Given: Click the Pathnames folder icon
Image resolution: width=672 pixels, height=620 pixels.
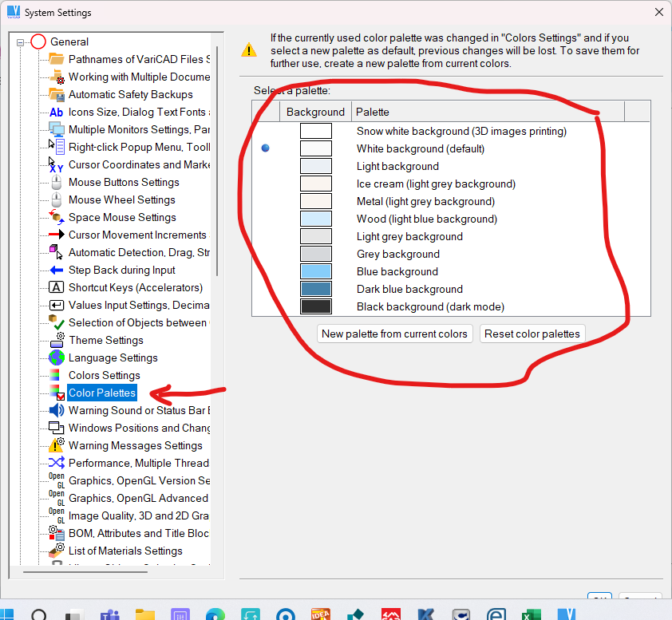Looking at the screenshot, I should point(56,59).
